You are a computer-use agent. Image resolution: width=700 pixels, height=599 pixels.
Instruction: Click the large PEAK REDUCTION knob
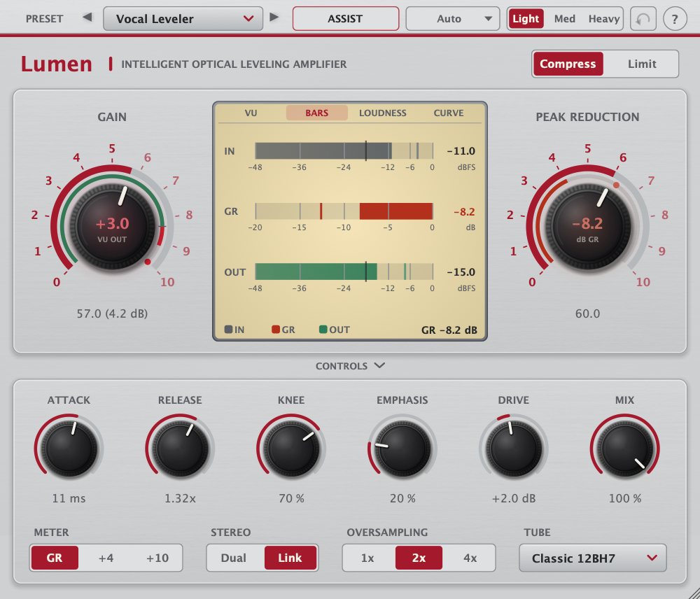(x=587, y=226)
